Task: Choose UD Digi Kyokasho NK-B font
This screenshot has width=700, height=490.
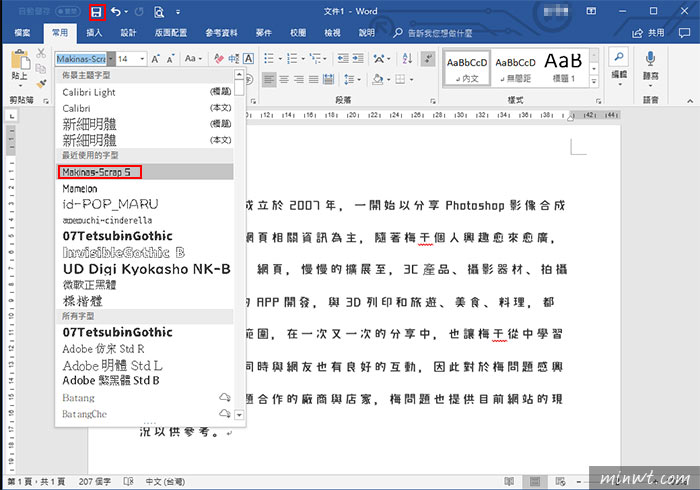Action: click(146, 269)
